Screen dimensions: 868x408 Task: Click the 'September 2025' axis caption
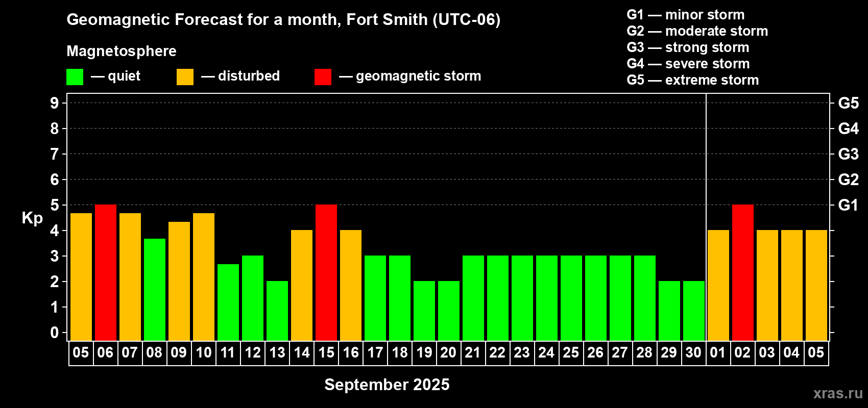(387, 385)
